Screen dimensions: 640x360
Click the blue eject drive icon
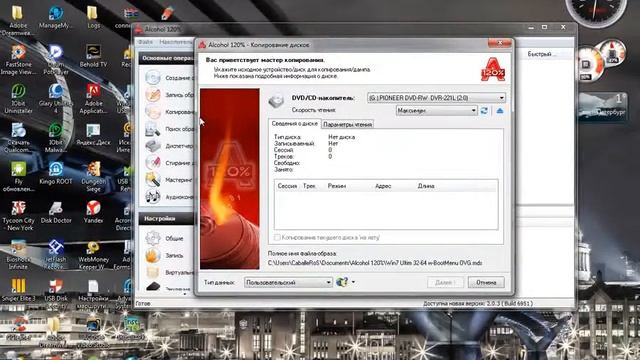[x=500, y=111]
